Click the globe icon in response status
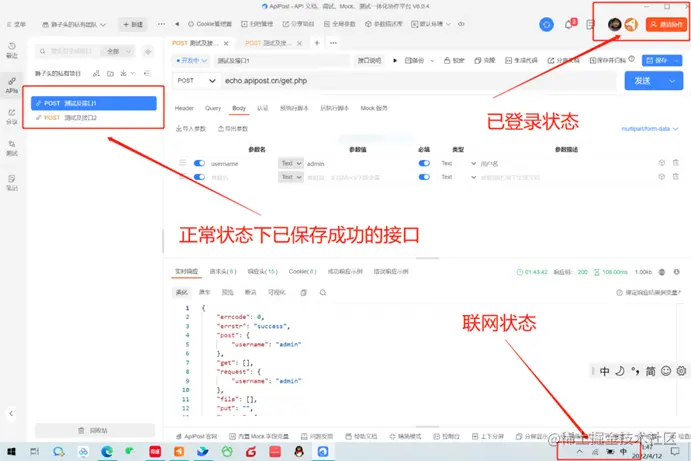Screen dimensions: 691x461 [662, 272]
